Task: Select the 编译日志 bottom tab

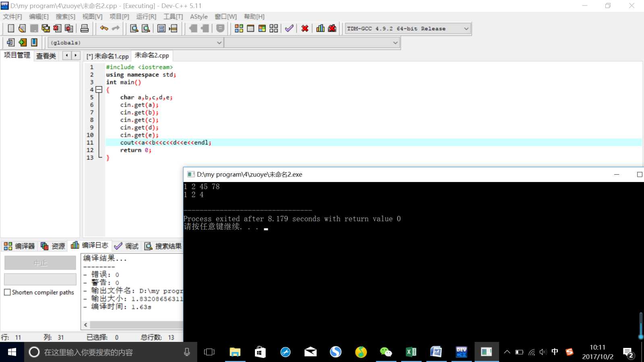Action: 89,245
